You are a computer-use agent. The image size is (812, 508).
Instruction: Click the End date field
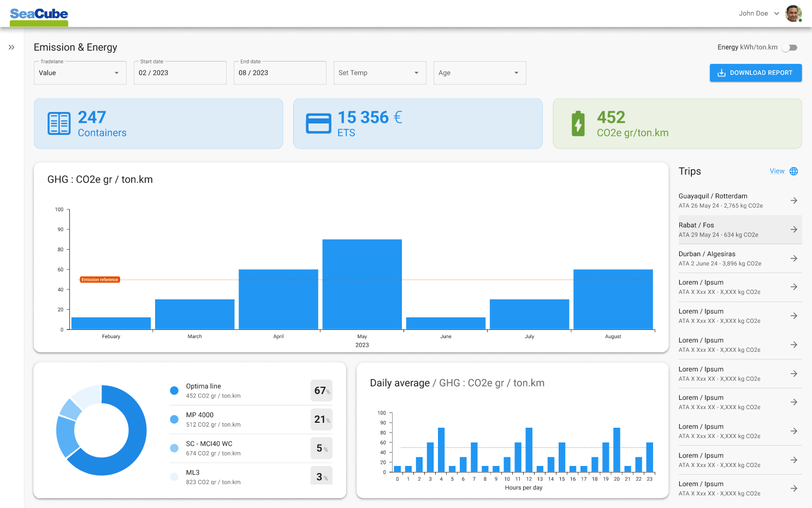coord(280,73)
